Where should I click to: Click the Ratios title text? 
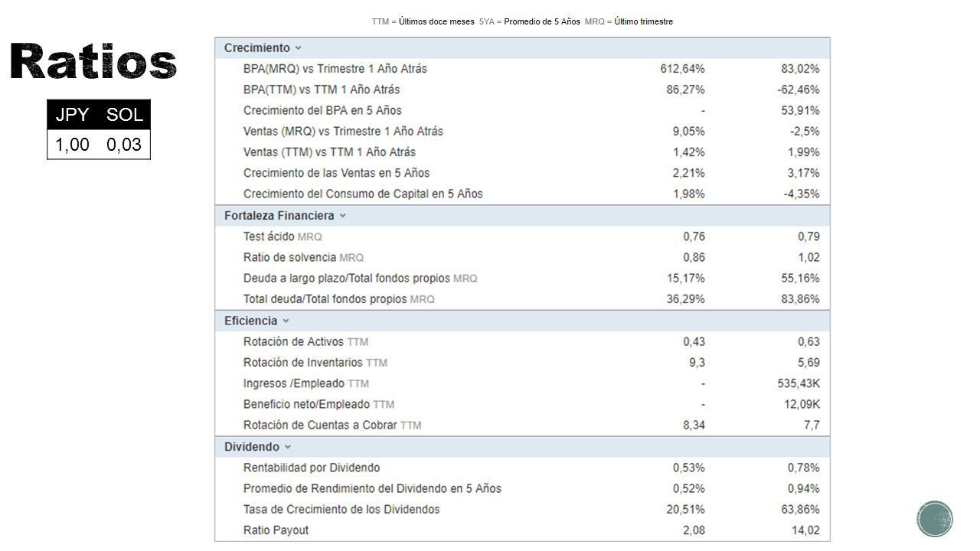point(93,61)
